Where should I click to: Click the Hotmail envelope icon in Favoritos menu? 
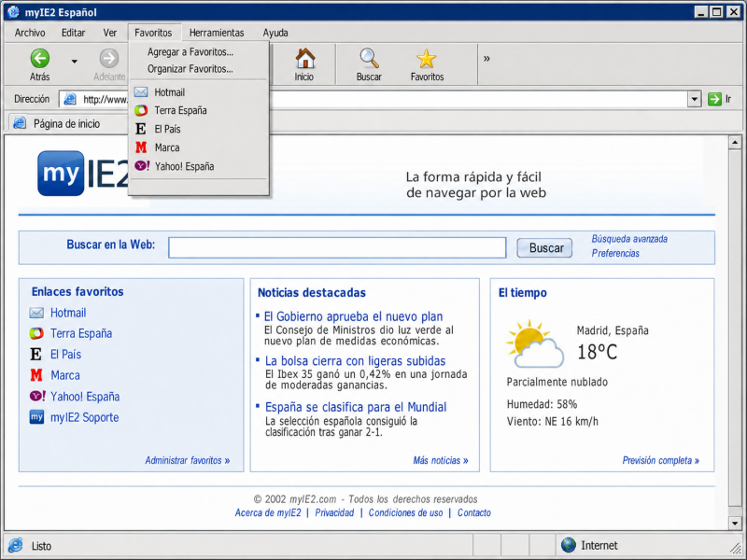tap(141, 91)
